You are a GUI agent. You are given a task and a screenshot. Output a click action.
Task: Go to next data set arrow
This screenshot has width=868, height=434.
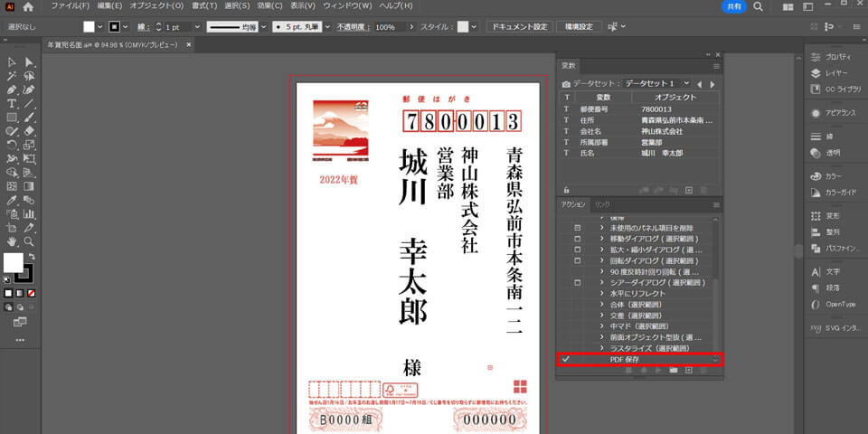712,83
